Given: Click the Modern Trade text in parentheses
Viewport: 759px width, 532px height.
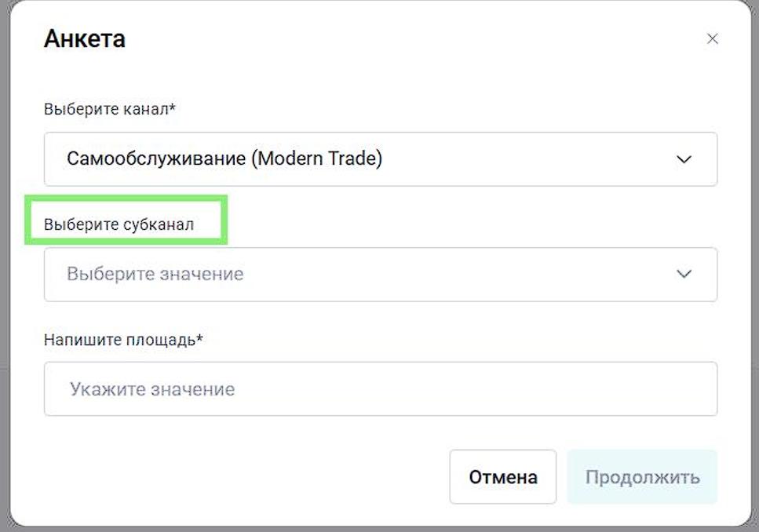Looking at the screenshot, I should pos(316,159).
